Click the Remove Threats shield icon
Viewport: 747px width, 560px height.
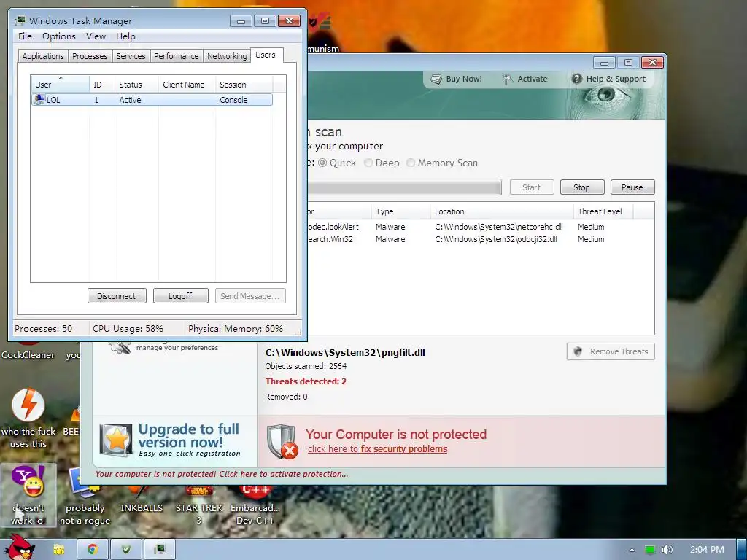pos(578,351)
